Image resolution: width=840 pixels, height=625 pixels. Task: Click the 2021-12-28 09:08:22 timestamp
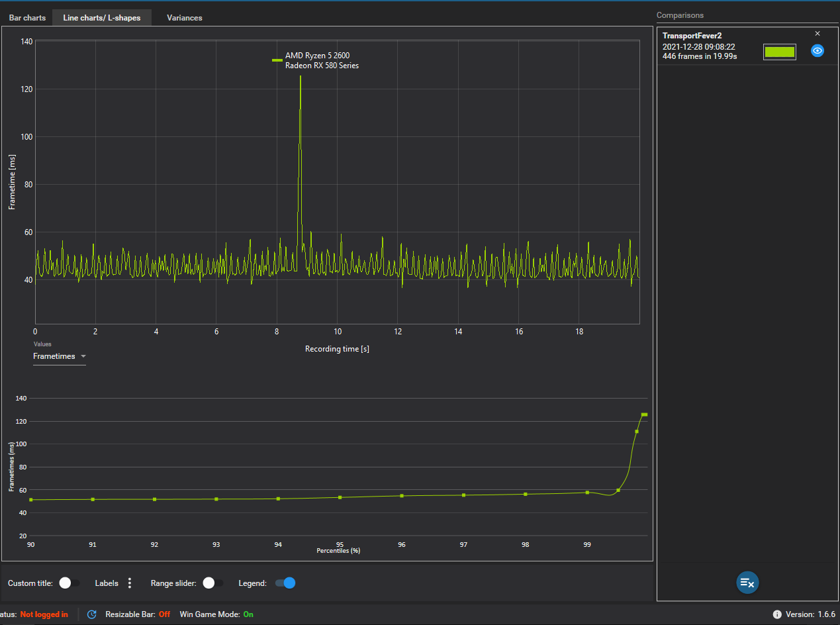tap(699, 47)
